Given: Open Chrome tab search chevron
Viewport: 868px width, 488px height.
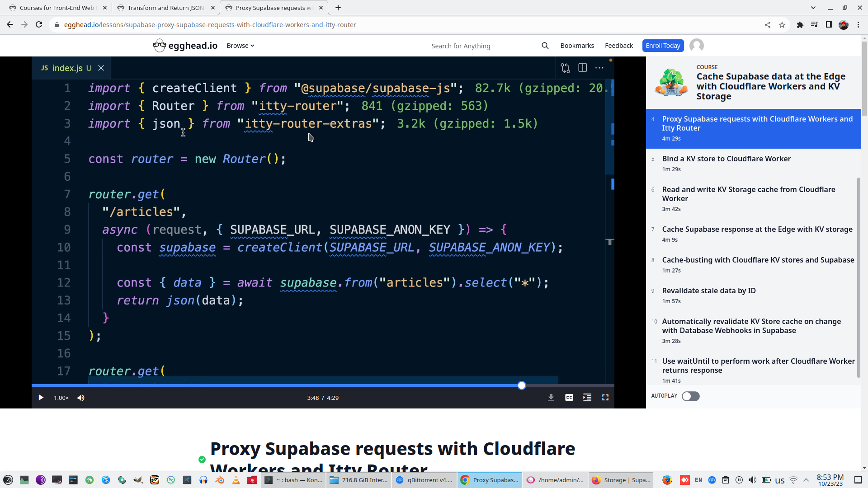Looking at the screenshot, I should [x=813, y=8].
